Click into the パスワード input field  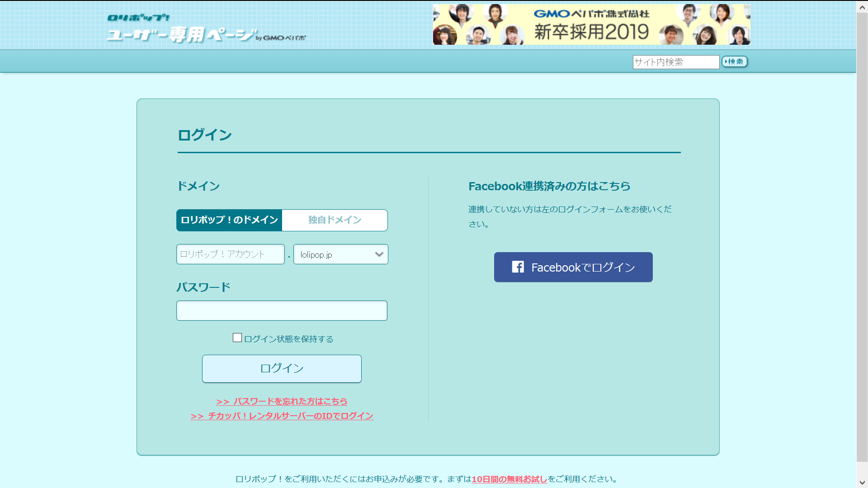pyautogui.click(x=282, y=311)
